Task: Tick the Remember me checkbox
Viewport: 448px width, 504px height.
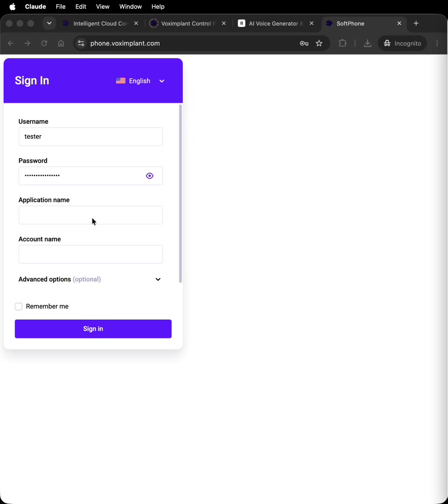Action: pos(19,306)
